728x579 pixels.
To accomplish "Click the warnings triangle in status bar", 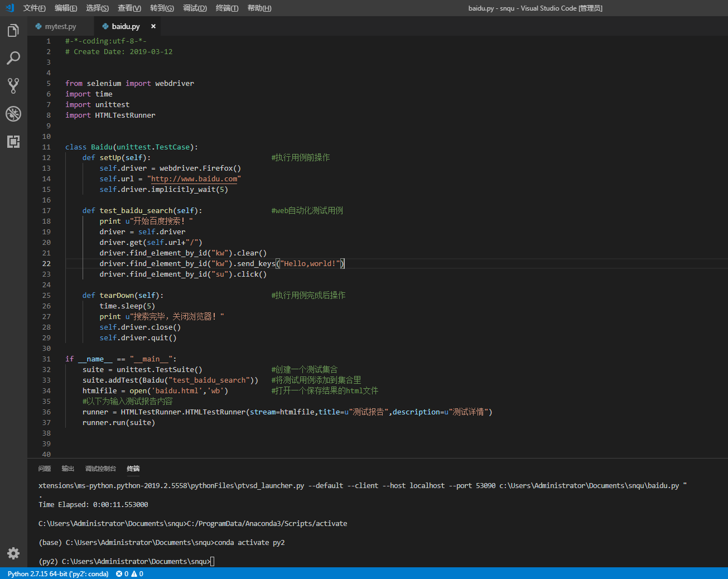I will point(134,574).
